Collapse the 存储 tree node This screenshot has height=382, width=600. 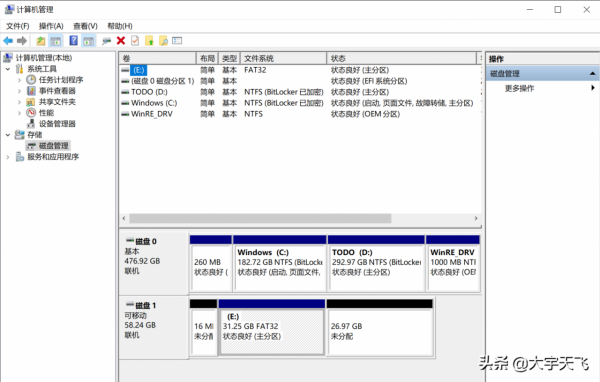tap(8, 135)
